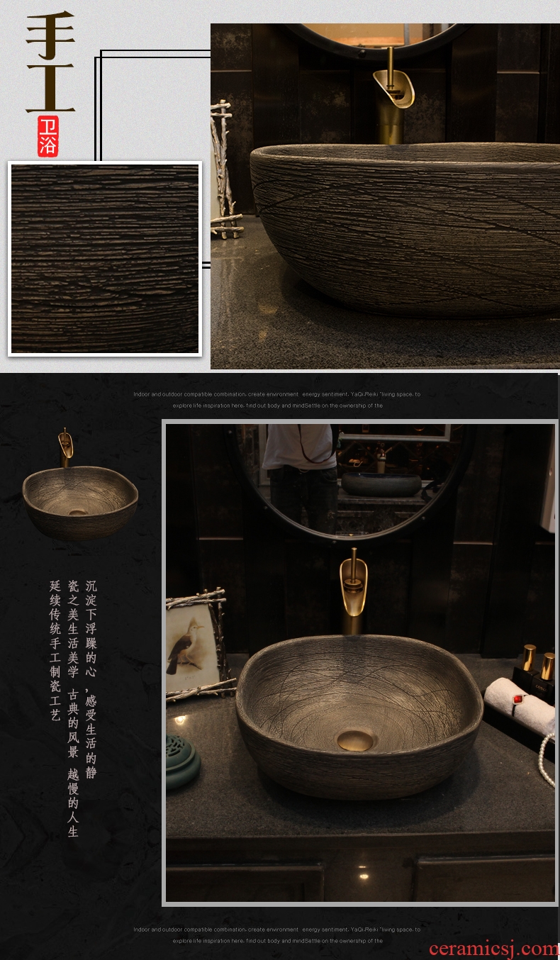Click the English caption above the lower photo
Viewport: 560px width, 960px height.
tap(277, 400)
